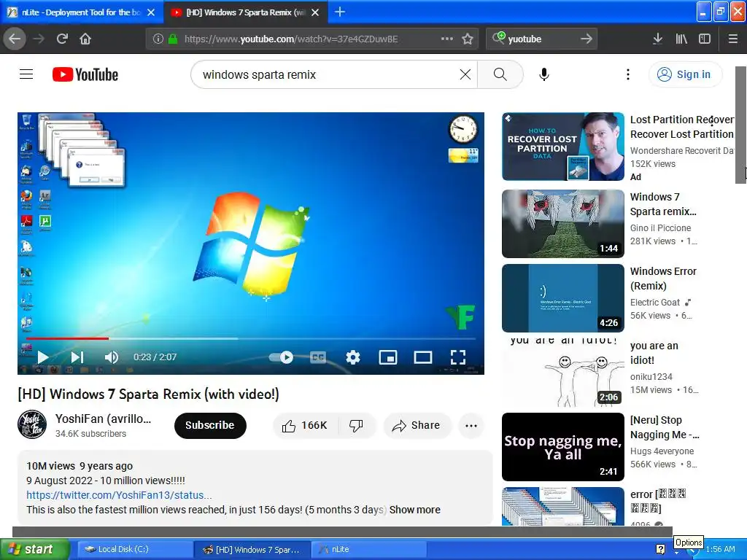Open more actions menu beside Share

[471, 425]
